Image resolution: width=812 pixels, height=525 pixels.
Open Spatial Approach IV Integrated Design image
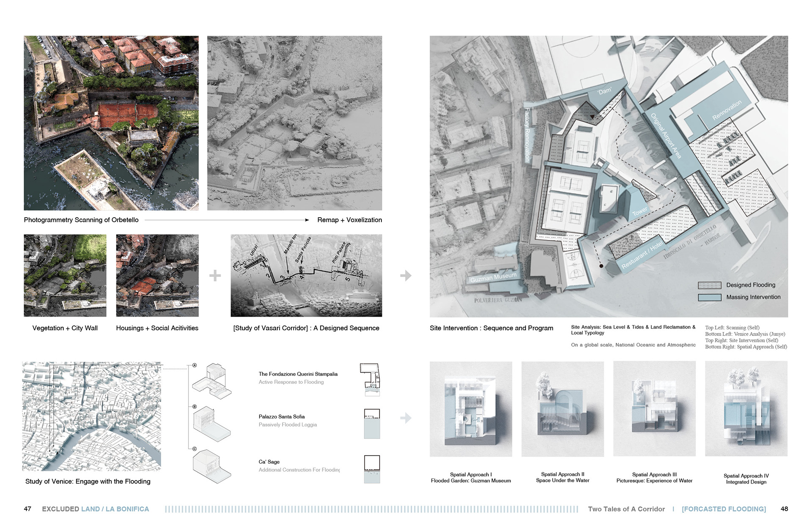click(746, 409)
